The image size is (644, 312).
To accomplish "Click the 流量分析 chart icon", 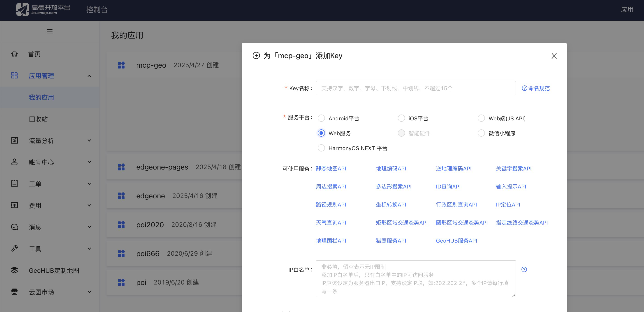I will coord(14,140).
